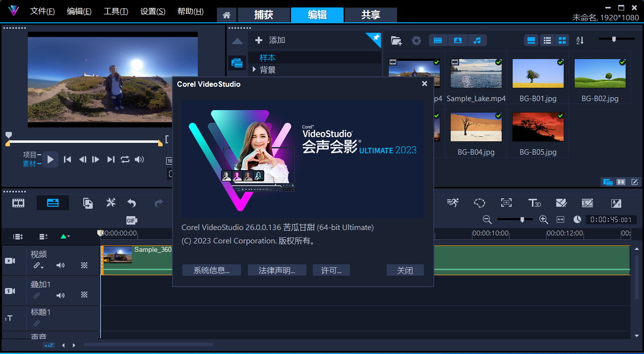
Task: Open the 设置(S) menu
Action: tap(153, 11)
